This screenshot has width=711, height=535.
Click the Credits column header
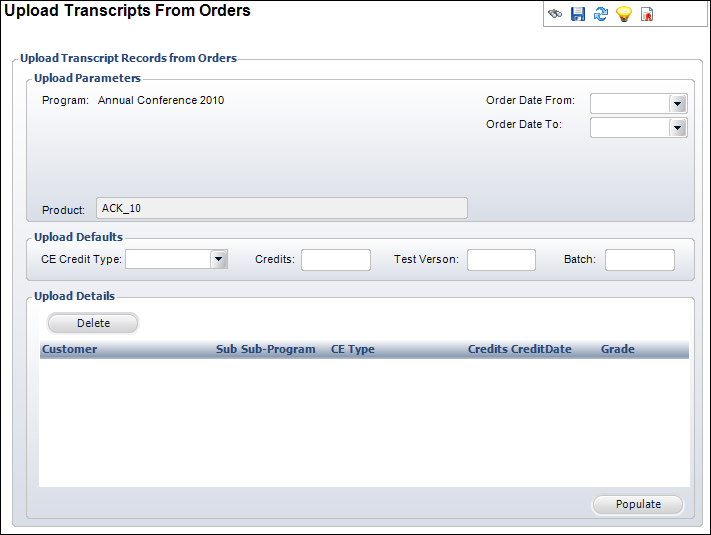coord(487,350)
